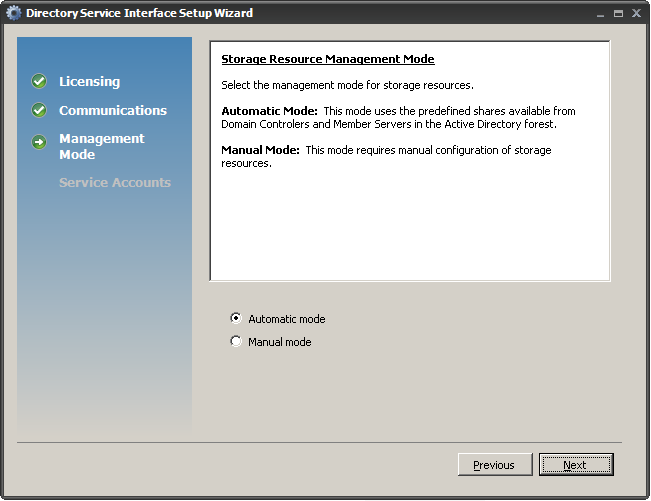Click the 'Manual Mode:' bold description label
651x501 pixels.
[x=260, y=150]
